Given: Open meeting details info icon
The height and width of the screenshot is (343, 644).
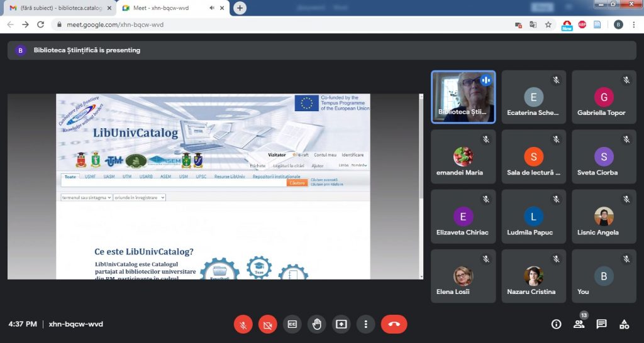Looking at the screenshot, I should pyautogui.click(x=556, y=324).
